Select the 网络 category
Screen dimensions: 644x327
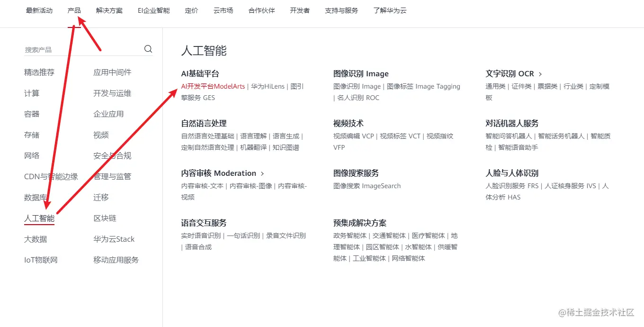[x=32, y=156]
